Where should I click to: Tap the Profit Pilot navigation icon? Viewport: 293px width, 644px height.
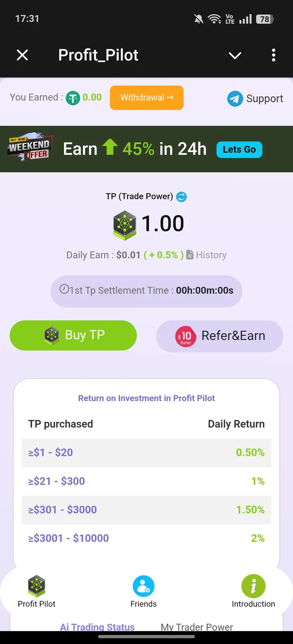tap(37, 586)
